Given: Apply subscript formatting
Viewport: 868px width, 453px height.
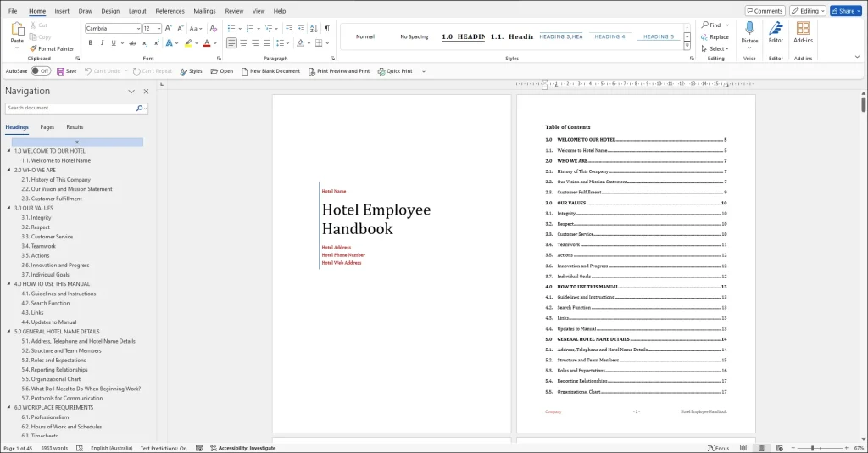Looking at the screenshot, I should pyautogui.click(x=144, y=42).
